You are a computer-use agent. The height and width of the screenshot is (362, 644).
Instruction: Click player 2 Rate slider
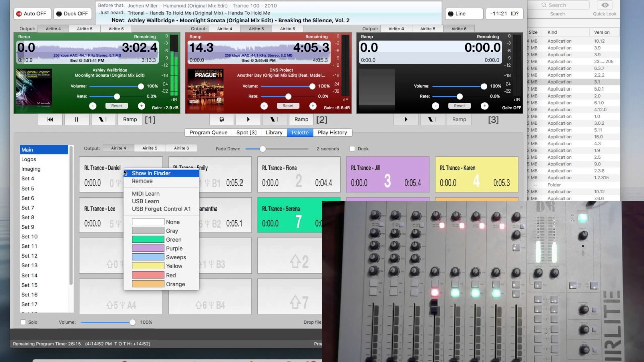(288, 96)
